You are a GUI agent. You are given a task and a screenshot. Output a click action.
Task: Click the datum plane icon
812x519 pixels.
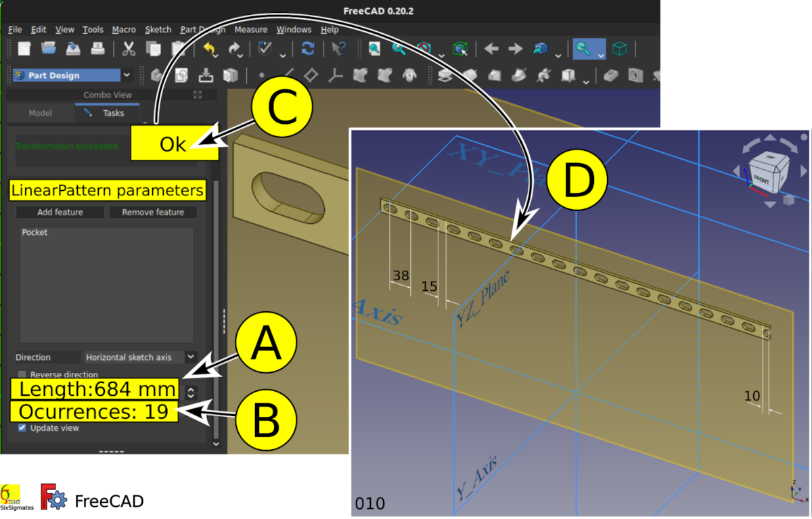pyautogui.click(x=311, y=75)
